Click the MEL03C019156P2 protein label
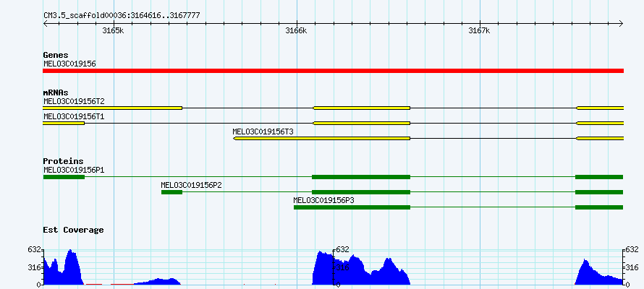Image resolution: width=644 pixels, height=289 pixels. click(x=192, y=185)
